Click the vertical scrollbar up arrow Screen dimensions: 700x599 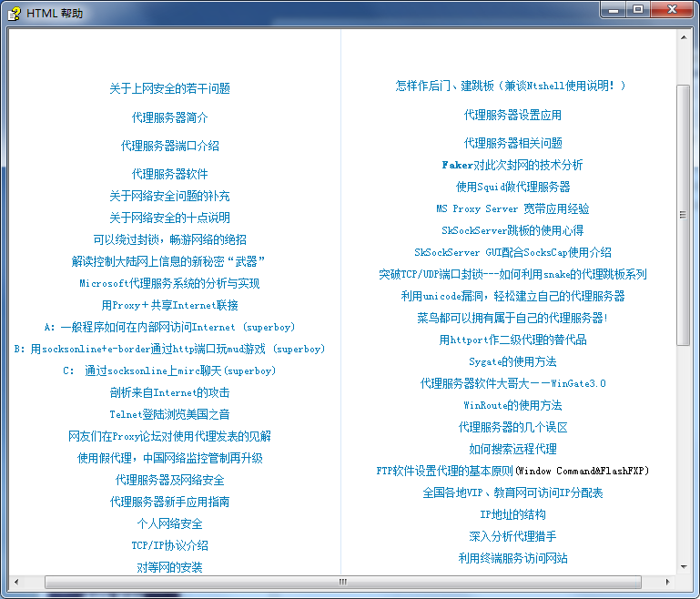click(x=683, y=37)
